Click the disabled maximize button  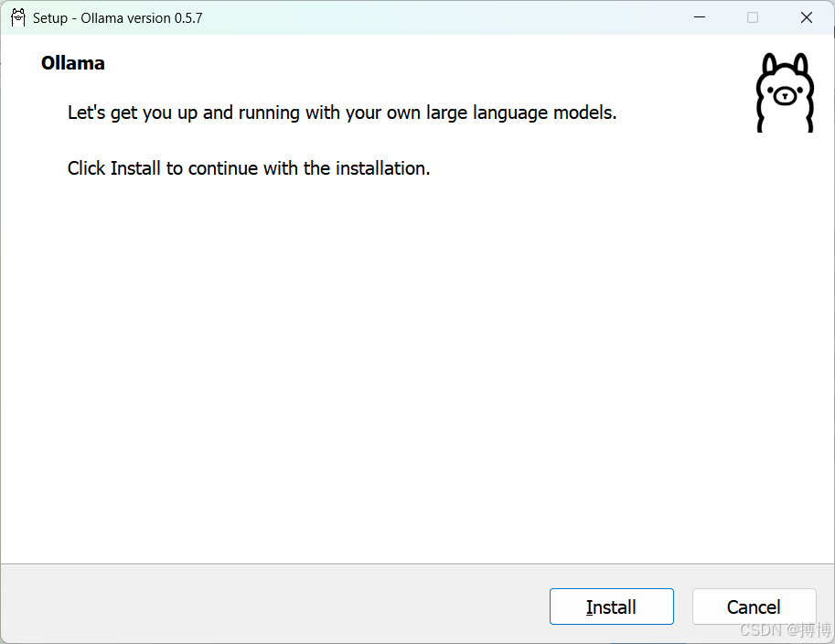point(753,17)
